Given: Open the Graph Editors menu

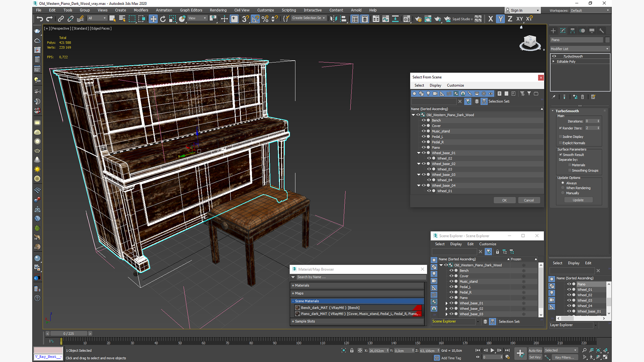Looking at the screenshot, I should [x=191, y=10].
